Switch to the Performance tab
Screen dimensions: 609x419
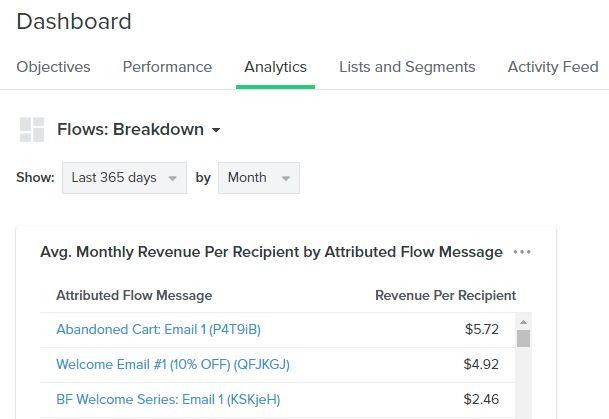pos(167,67)
